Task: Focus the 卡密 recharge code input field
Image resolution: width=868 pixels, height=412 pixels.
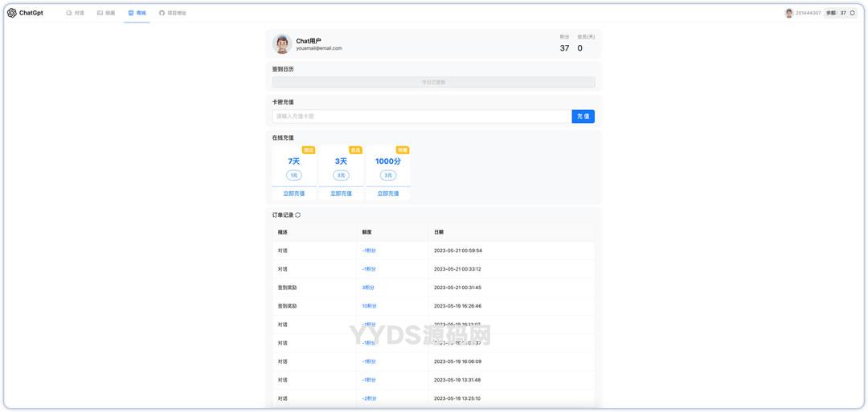Action: pos(421,116)
